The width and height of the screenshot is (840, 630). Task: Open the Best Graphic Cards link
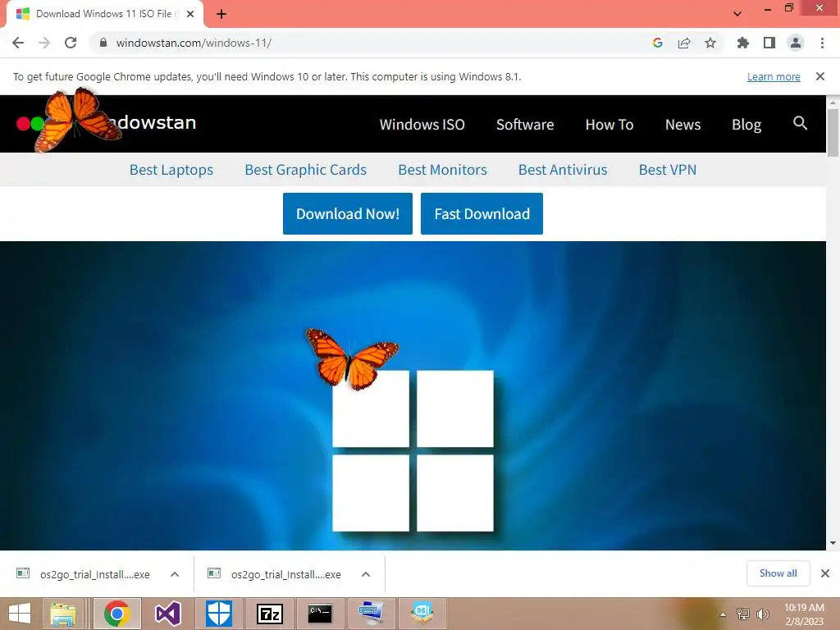pos(305,170)
